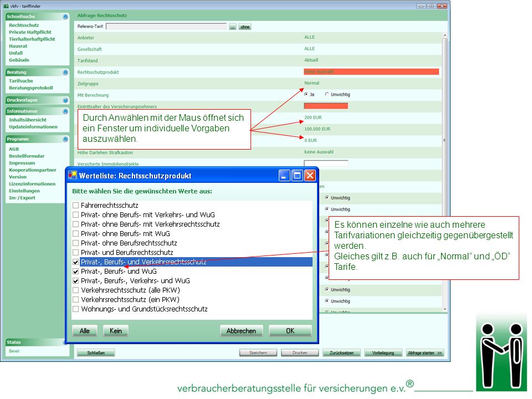Open Updateinformationen entry
This screenshot has height=399, width=532.
(33, 127)
